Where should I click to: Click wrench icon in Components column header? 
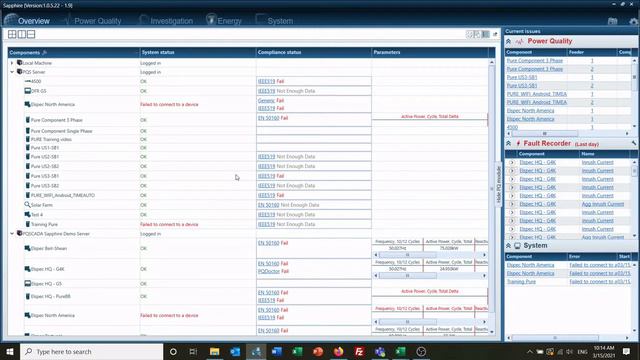[x=44, y=53]
